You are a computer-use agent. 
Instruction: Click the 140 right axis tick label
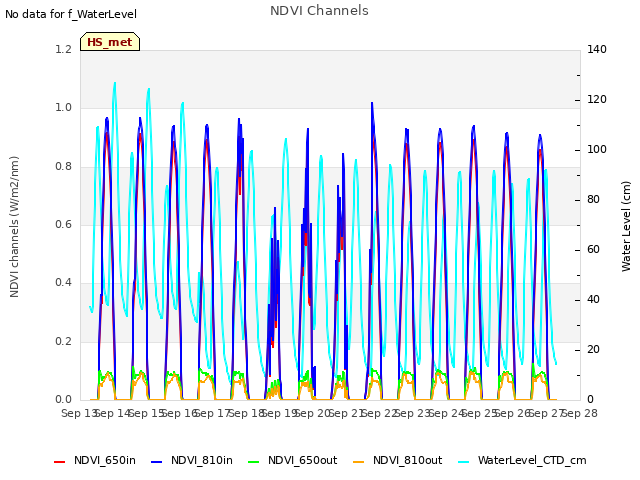597,49
